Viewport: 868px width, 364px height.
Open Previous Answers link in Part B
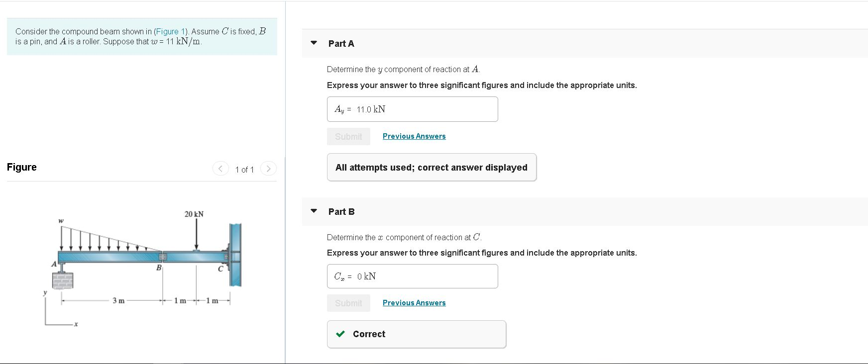[414, 303]
